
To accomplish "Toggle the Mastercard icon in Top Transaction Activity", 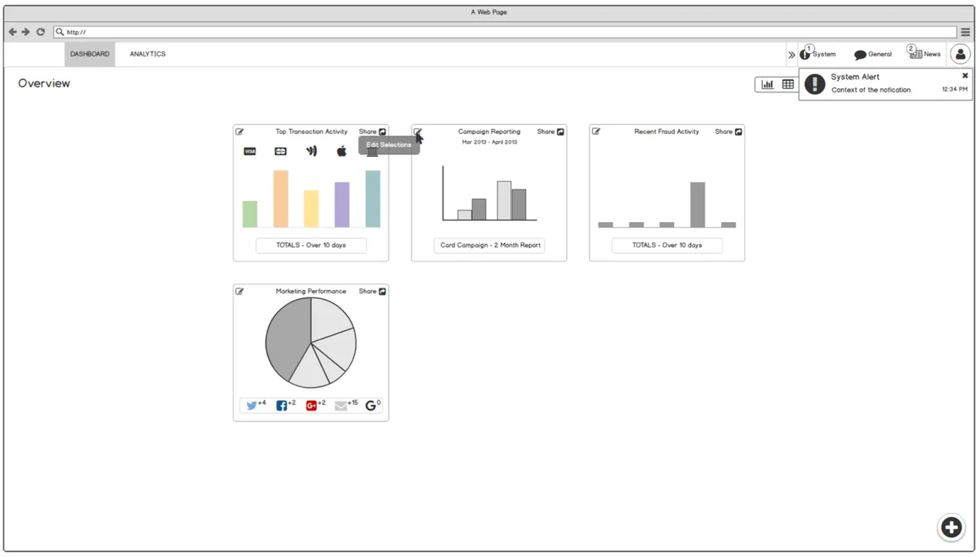I will [280, 151].
